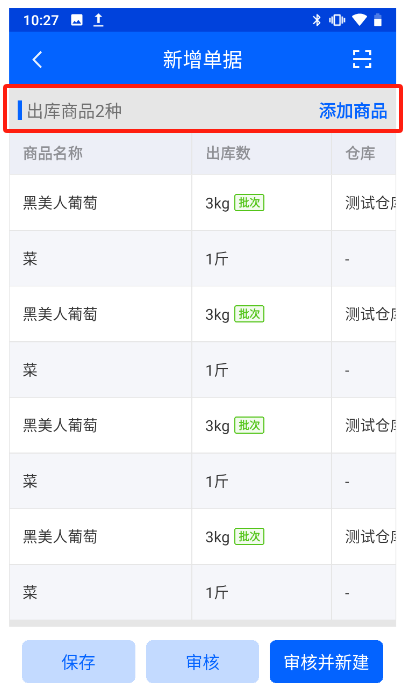Tap the 商品名称 column header
The height and width of the screenshot is (700, 405).
(x=53, y=154)
